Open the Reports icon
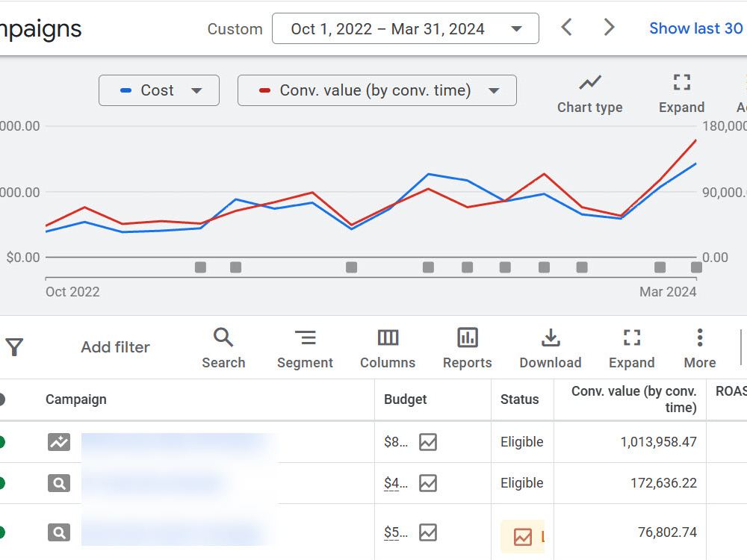747x560 pixels. click(x=468, y=349)
